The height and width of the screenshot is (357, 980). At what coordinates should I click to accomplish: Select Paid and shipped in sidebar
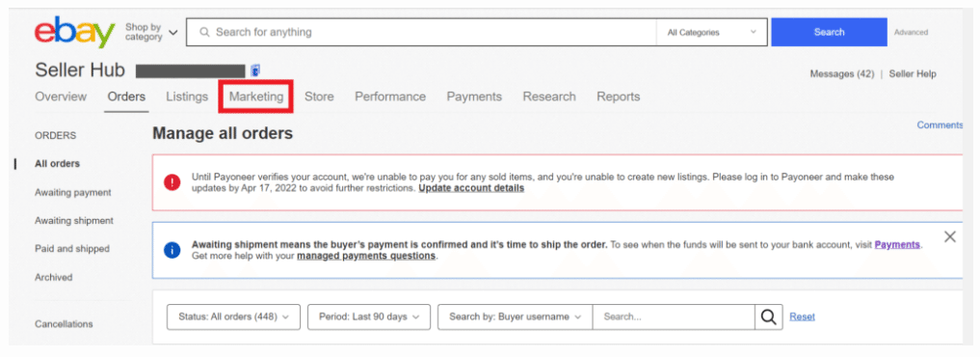(x=72, y=249)
